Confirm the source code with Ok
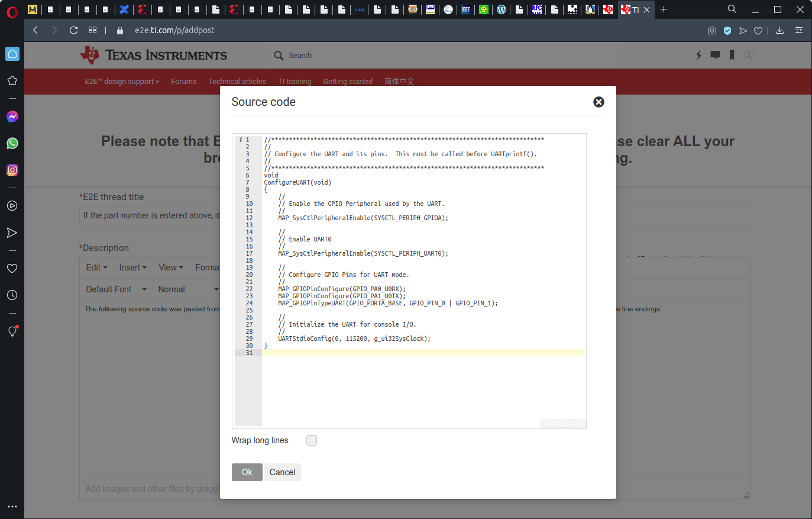 247,472
